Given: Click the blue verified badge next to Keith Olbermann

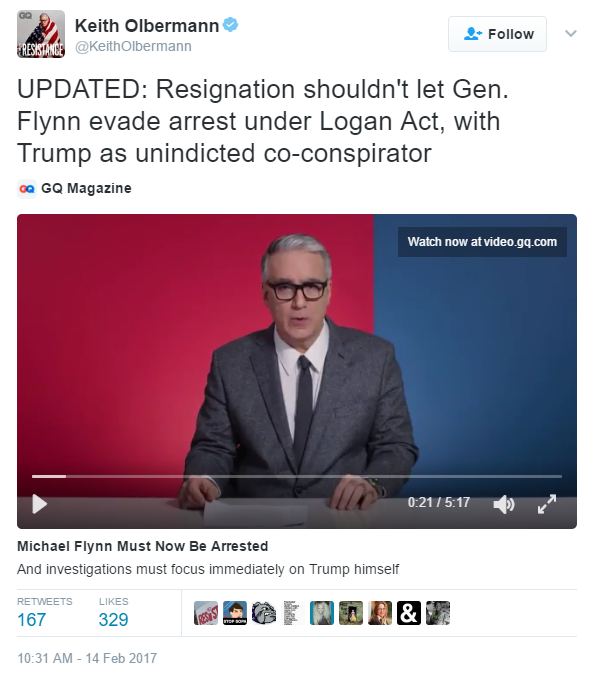Looking at the screenshot, I should [231, 25].
